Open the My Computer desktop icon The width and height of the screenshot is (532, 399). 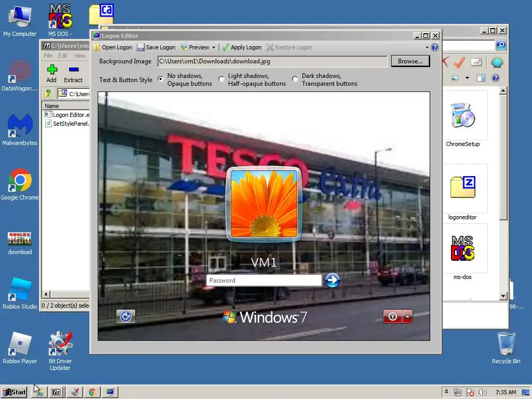[20, 21]
